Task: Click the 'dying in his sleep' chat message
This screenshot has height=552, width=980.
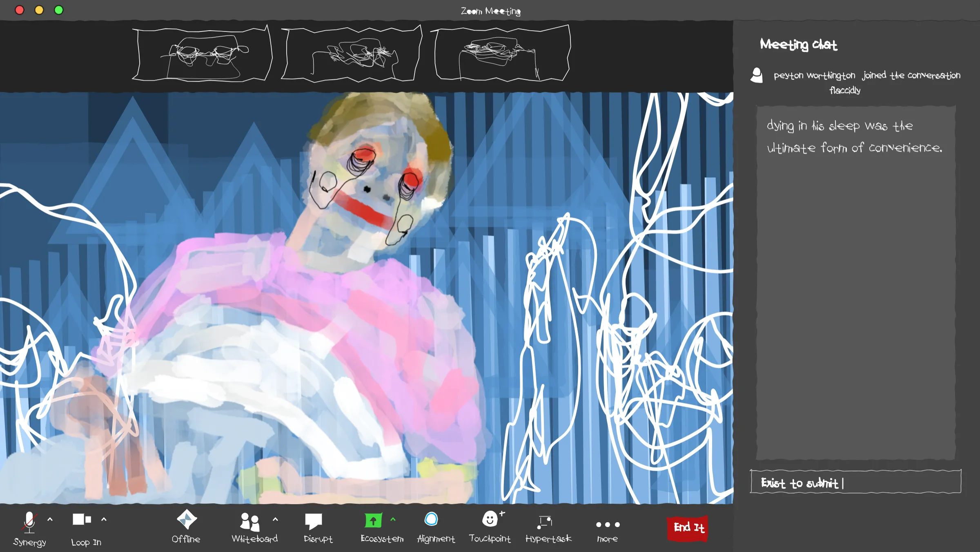Action: [854, 136]
